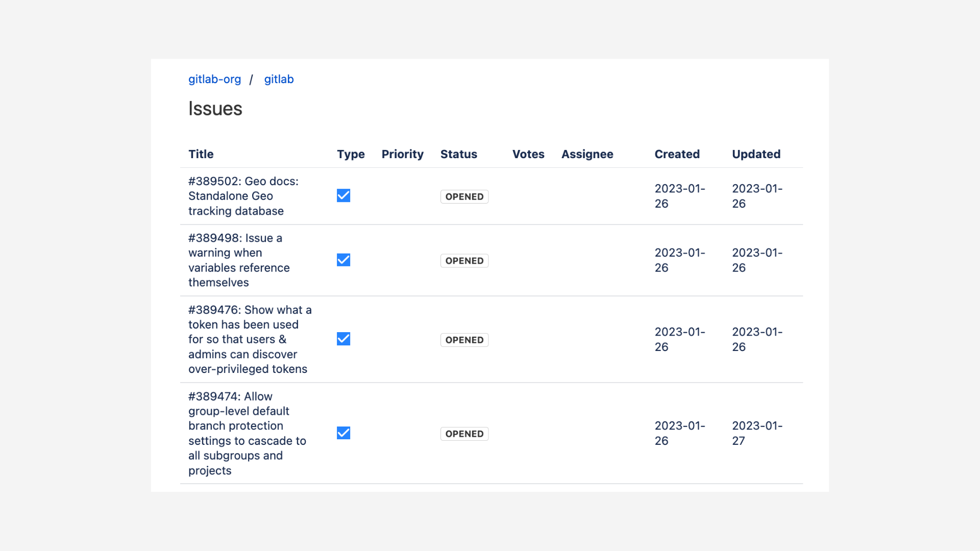Uncheck the Type checkbox on issue #389474
The image size is (980, 551).
pyautogui.click(x=343, y=433)
